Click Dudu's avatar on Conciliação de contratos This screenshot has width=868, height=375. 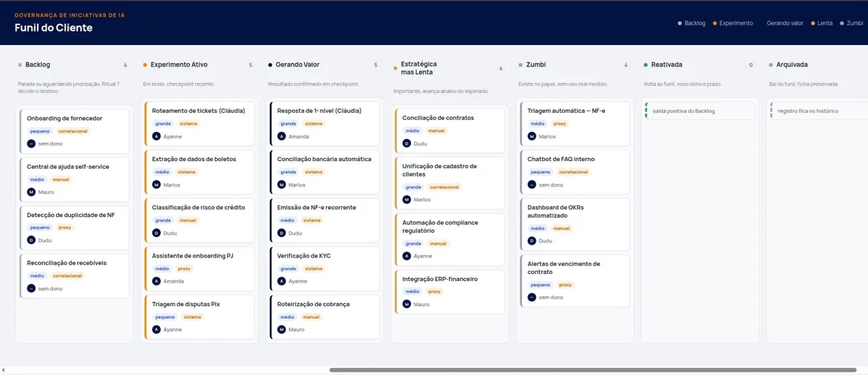406,144
